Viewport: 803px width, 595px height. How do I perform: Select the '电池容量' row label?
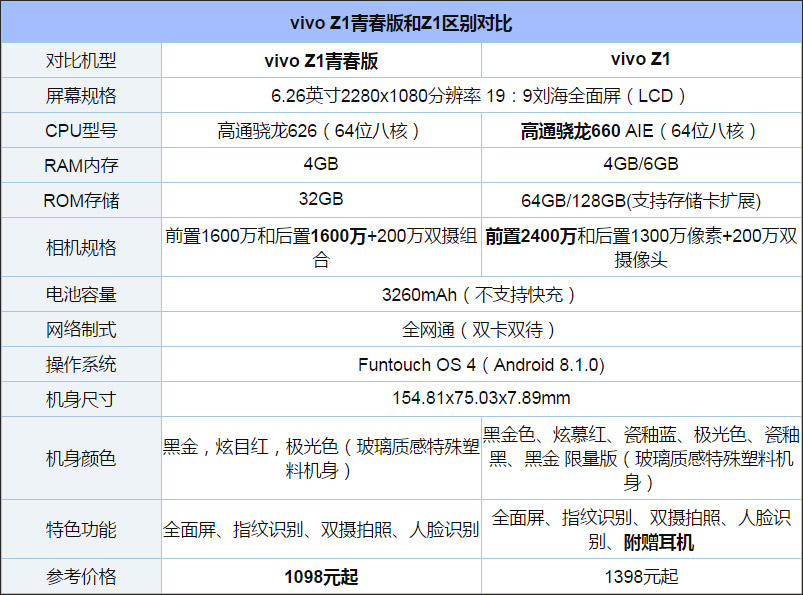[81, 294]
